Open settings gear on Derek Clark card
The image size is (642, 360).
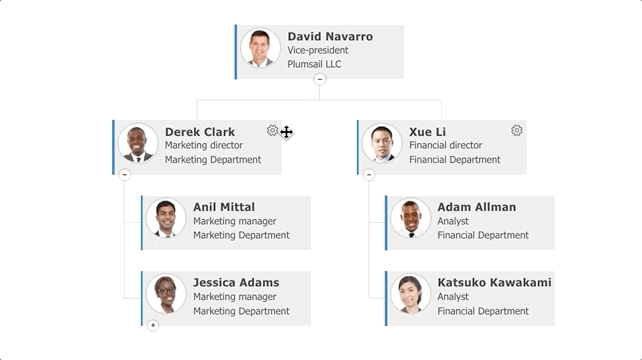point(272,131)
